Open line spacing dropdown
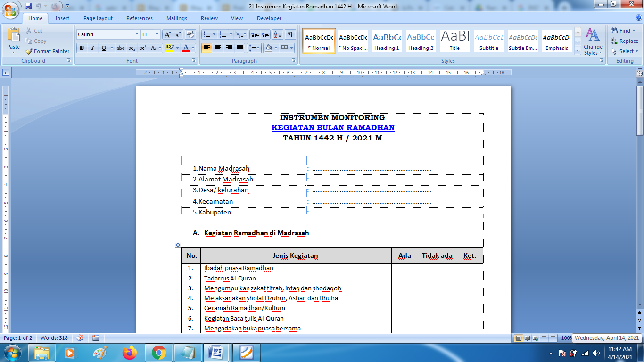644x362 pixels. click(254, 48)
